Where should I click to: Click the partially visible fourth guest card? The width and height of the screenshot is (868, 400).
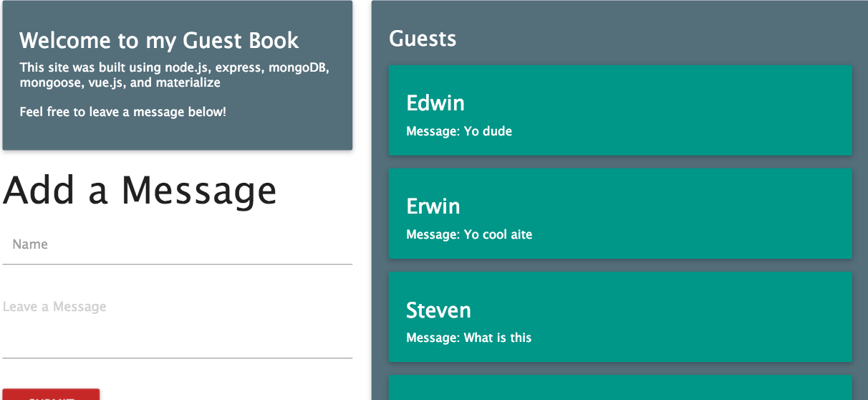pyautogui.click(x=620, y=388)
